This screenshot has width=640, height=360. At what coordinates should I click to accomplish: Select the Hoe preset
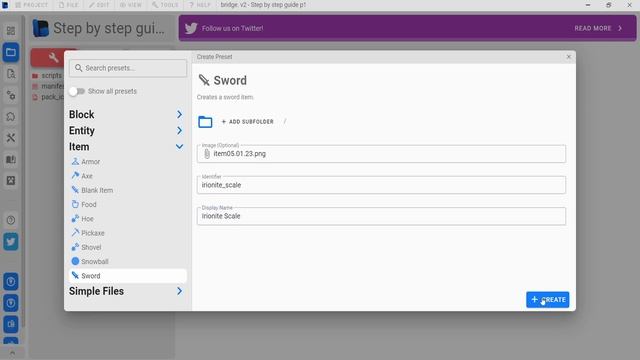coord(127,219)
